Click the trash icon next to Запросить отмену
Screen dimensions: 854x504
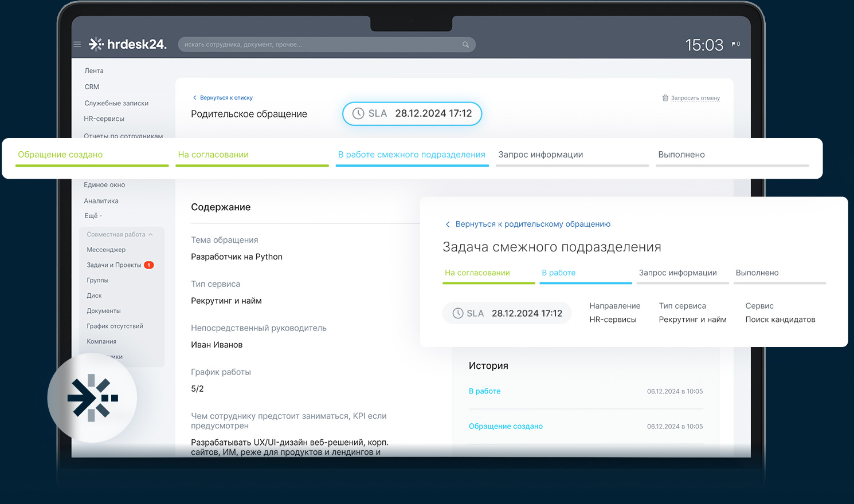(666, 98)
